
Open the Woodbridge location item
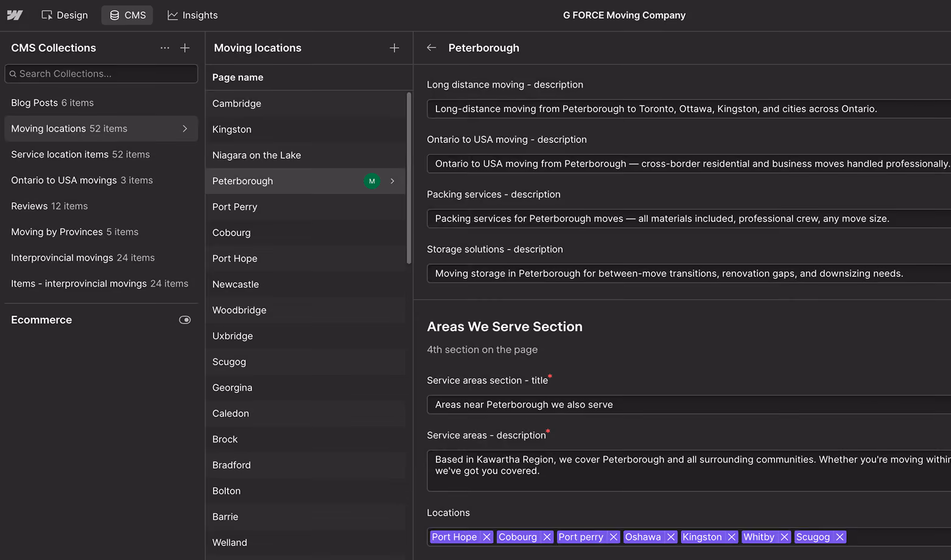point(306,310)
